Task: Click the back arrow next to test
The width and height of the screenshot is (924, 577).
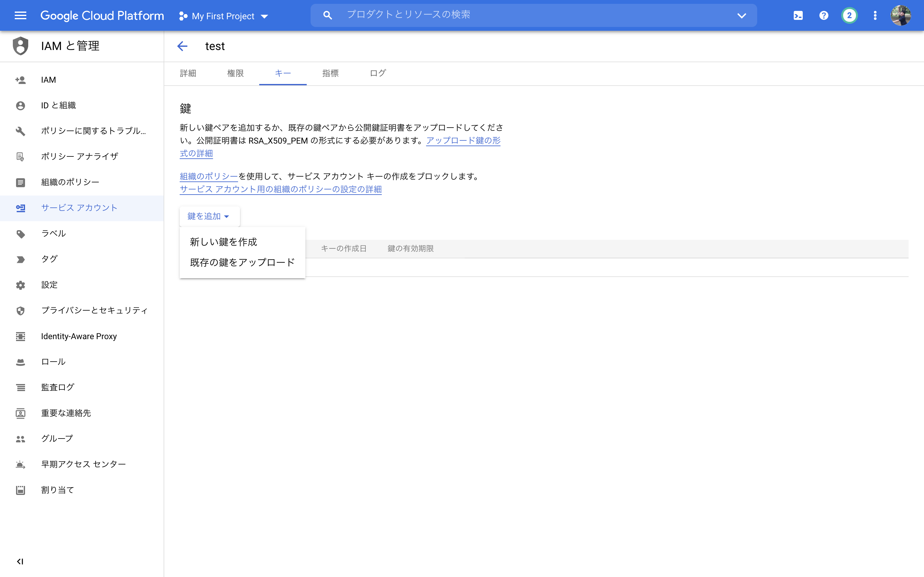Action: [x=183, y=46]
